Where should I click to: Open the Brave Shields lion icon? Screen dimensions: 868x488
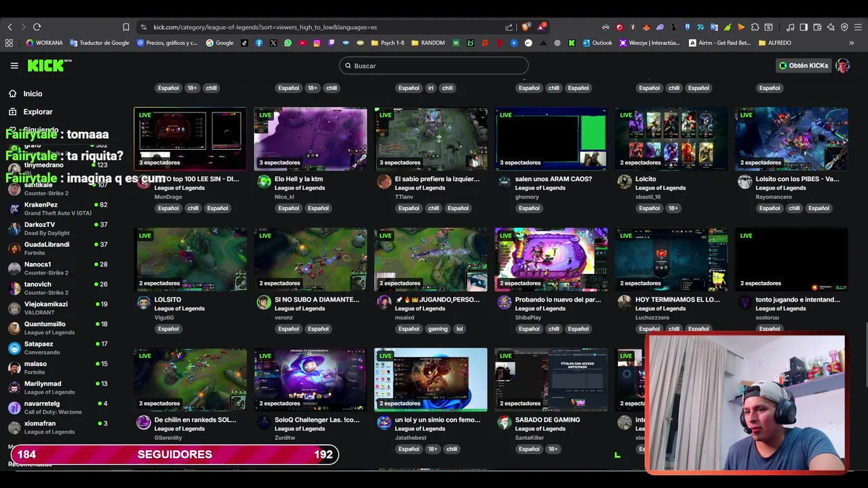tap(526, 27)
